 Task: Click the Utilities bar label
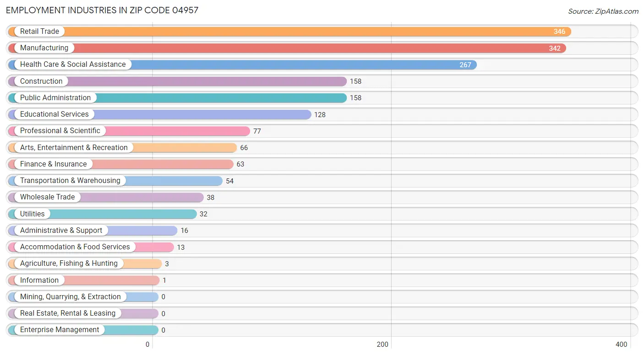33,214
